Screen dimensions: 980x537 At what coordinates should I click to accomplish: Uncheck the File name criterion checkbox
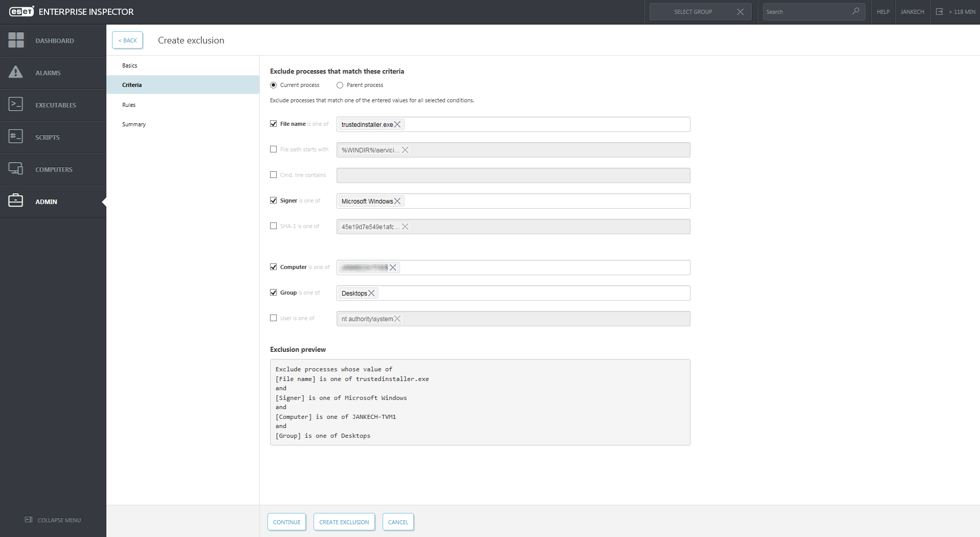click(x=274, y=124)
